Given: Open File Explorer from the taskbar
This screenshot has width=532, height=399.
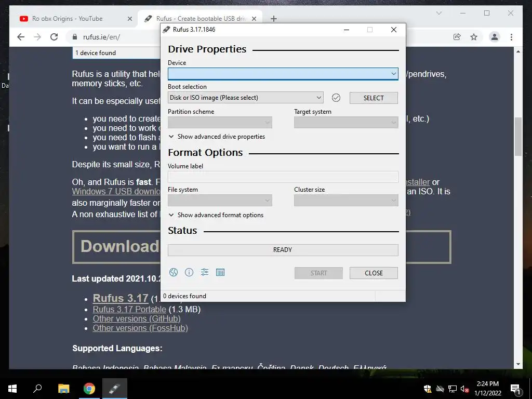Looking at the screenshot, I should point(63,389).
